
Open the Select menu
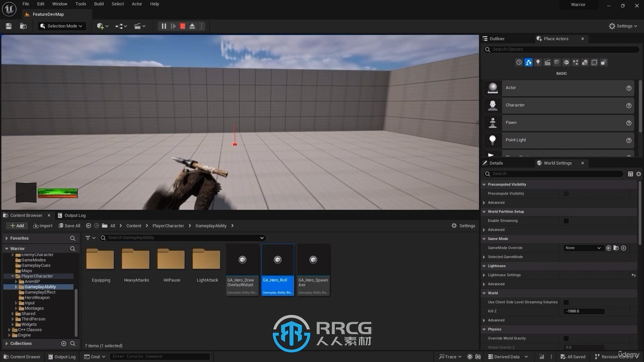(x=118, y=4)
